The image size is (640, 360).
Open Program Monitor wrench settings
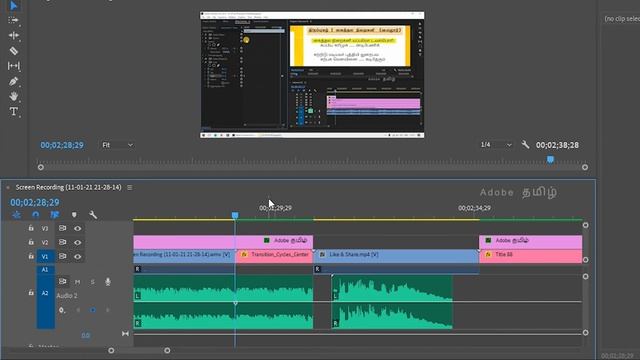pos(525,144)
